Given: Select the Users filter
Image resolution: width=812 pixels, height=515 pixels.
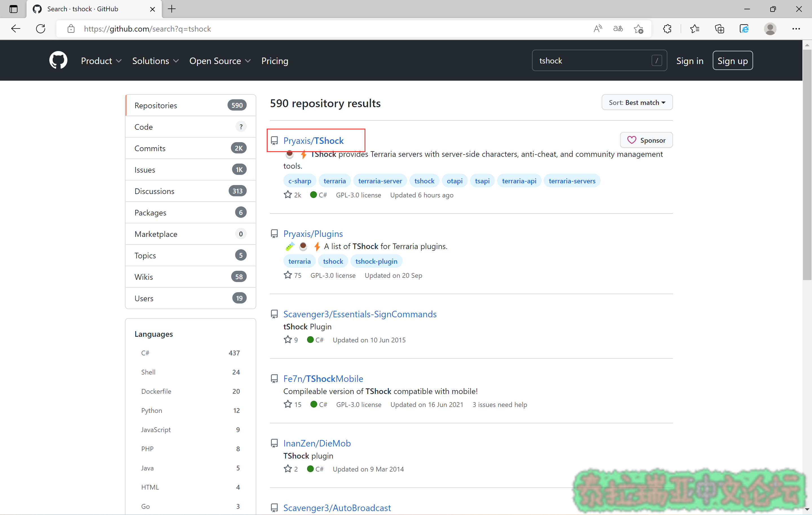Looking at the screenshot, I should pos(191,298).
